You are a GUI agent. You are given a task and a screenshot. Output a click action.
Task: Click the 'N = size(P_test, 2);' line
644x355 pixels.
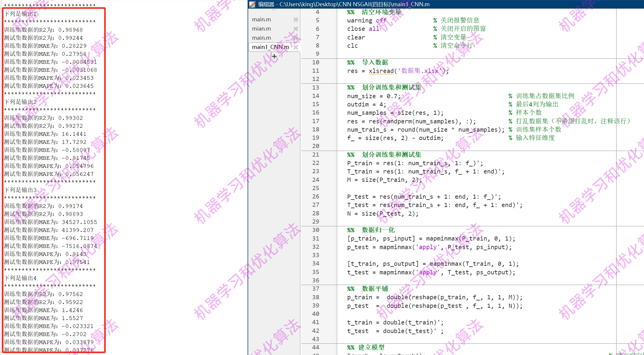click(383, 214)
